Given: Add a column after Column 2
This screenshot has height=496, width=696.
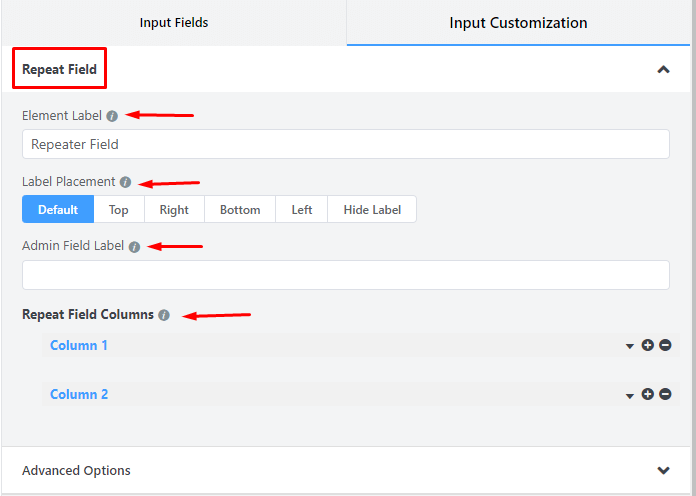Looking at the screenshot, I should [x=648, y=394].
